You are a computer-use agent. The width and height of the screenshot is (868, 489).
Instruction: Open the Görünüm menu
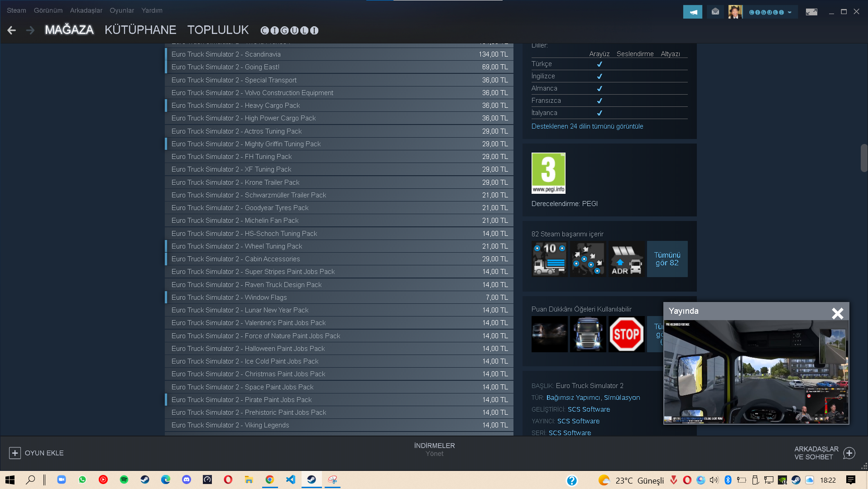[x=48, y=10]
